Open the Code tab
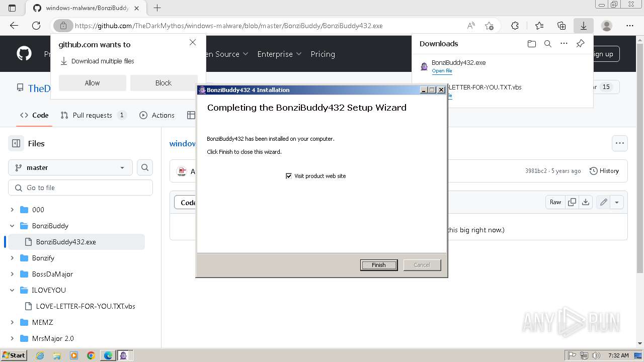The height and width of the screenshot is (362, 644). [34, 115]
